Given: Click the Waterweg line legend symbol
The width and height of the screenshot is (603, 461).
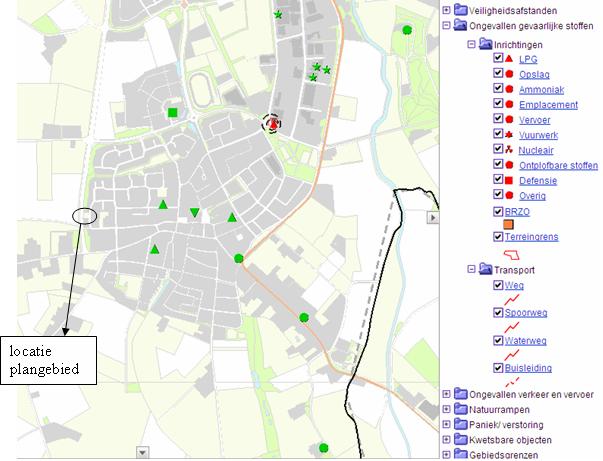Looking at the screenshot, I should (511, 355).
